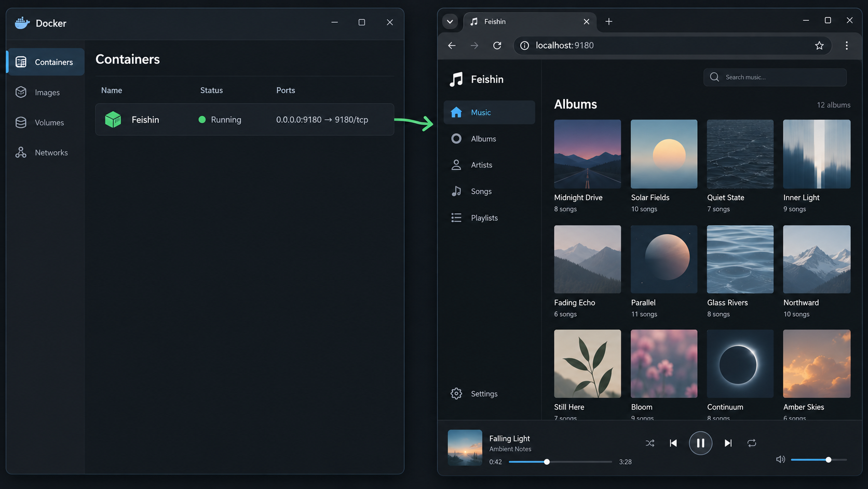Mute audio with the speaker icon
Image resolution: width=868 pixels, height=489 pixels.
pos(780,459)
